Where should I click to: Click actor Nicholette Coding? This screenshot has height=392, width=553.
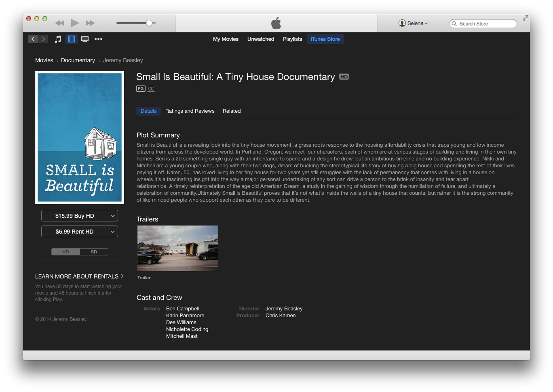point(187,329)
